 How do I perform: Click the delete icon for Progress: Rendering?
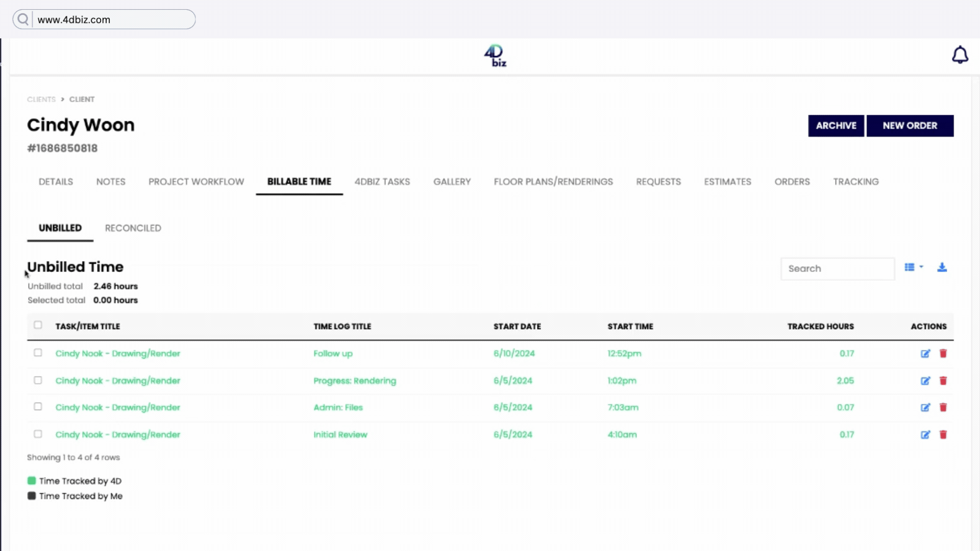click(943, 381)
